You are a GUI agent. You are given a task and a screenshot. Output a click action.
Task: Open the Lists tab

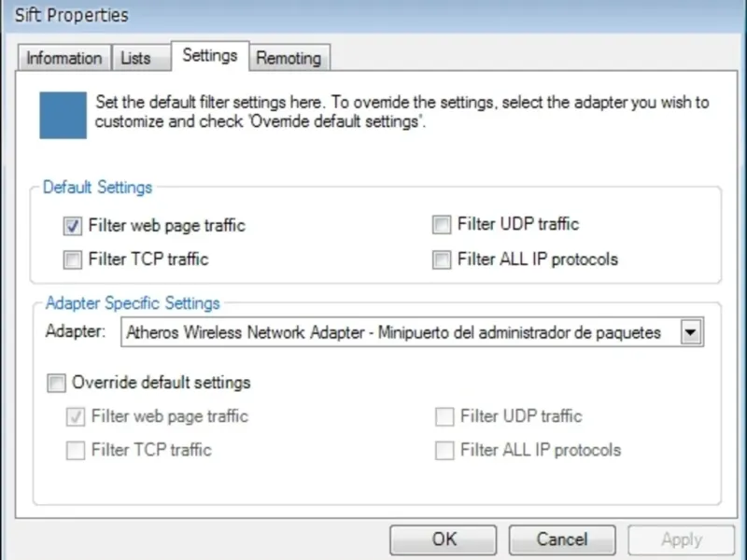[x=135, y=58]
